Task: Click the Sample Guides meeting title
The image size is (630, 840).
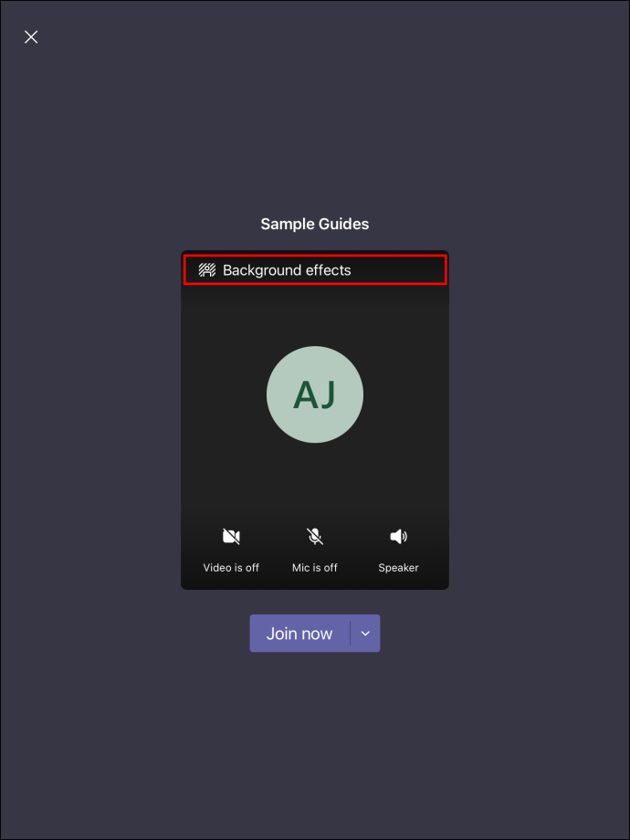Action: tap(315, 224)
